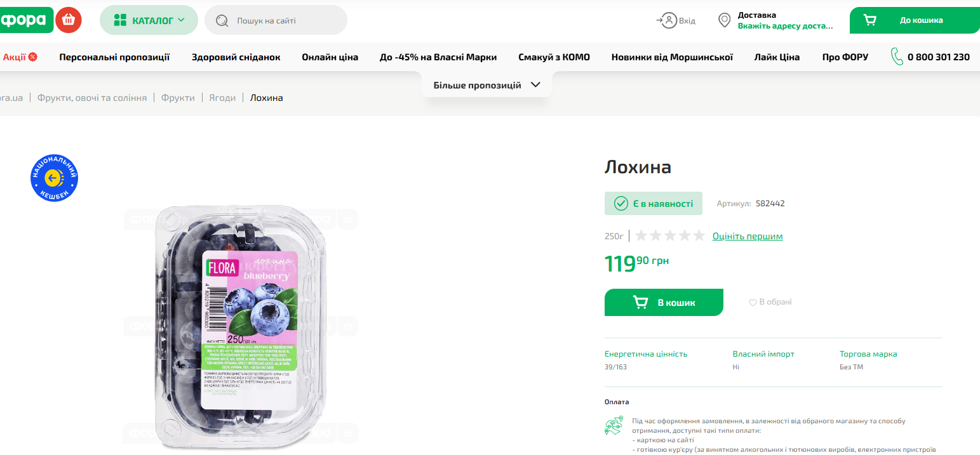Open the blueberry product image
The height and width of the screenshot is (455, 980).
241,327
